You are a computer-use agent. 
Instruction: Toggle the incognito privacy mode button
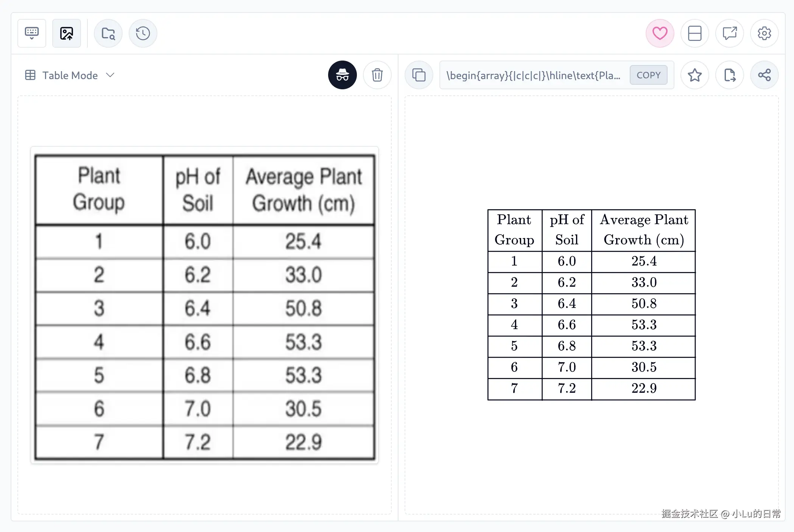342,75
